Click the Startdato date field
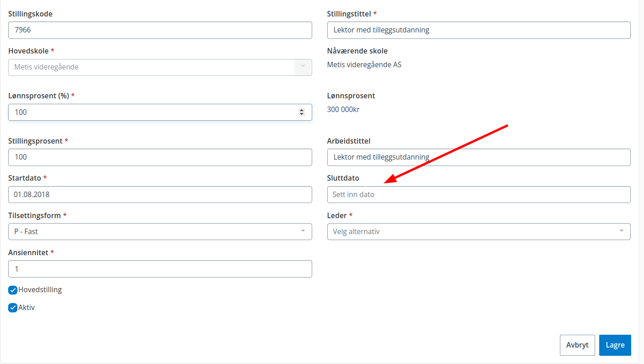Screen dimensions: 644x364 [x=160, y=194]
